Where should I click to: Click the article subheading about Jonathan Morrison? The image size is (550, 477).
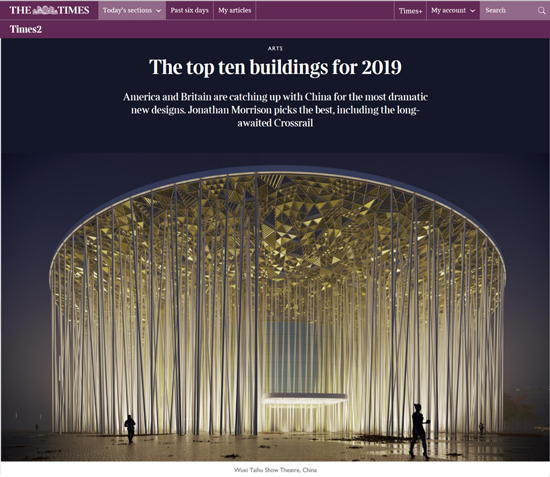point(275,110)
